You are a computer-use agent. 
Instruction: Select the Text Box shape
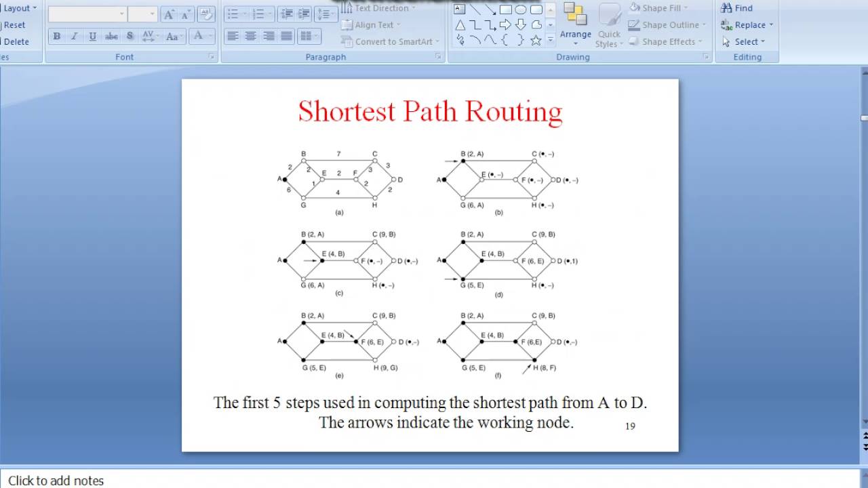click(459, 9)
